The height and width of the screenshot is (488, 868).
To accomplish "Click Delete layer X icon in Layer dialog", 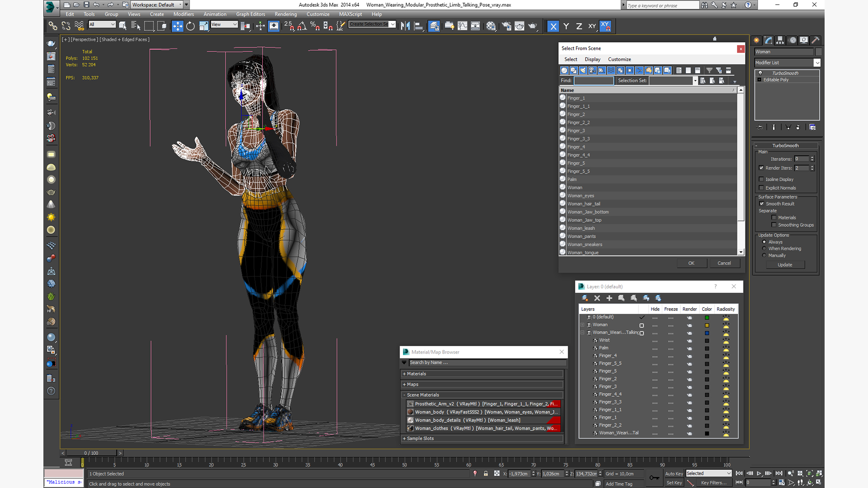I will [x=597, y=298].
